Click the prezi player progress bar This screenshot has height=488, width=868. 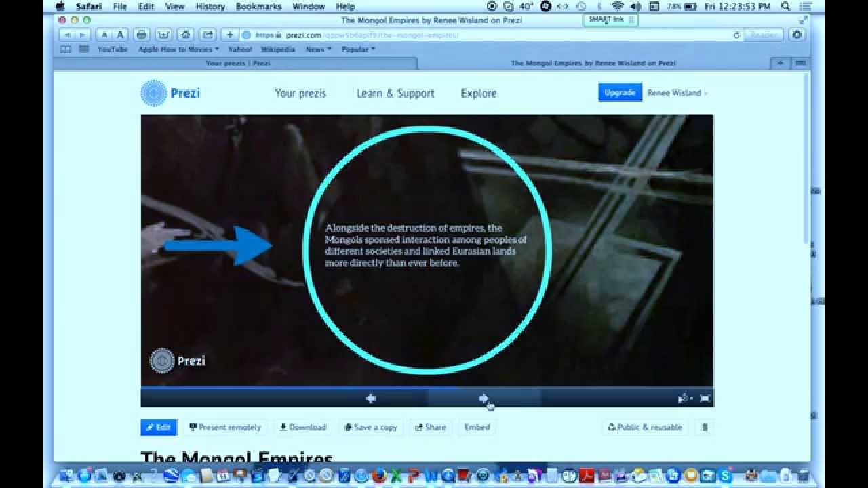[427, 388]
